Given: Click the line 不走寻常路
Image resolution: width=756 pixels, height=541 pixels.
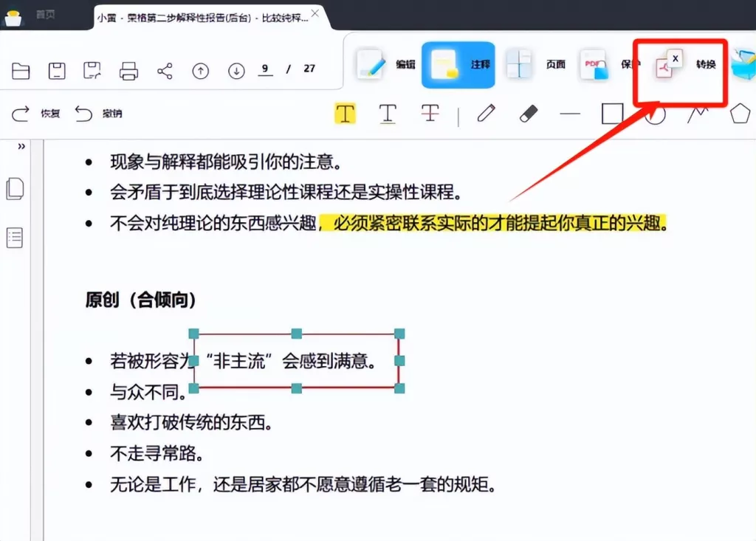Looking at the screenshot, I should (x=157, y=453).
